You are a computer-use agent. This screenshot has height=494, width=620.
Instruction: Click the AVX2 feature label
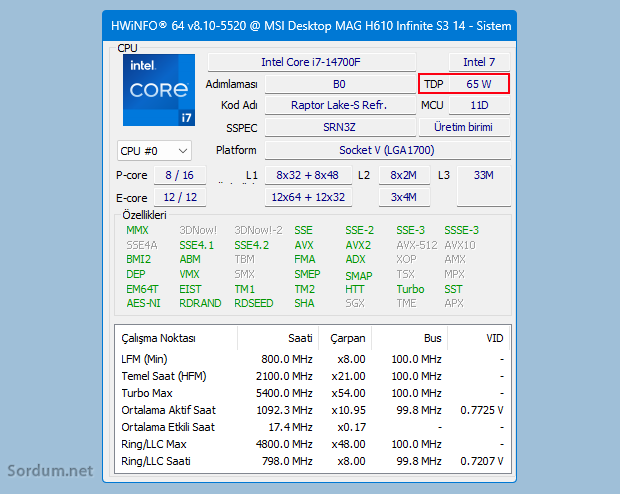(x=358, y=245)
